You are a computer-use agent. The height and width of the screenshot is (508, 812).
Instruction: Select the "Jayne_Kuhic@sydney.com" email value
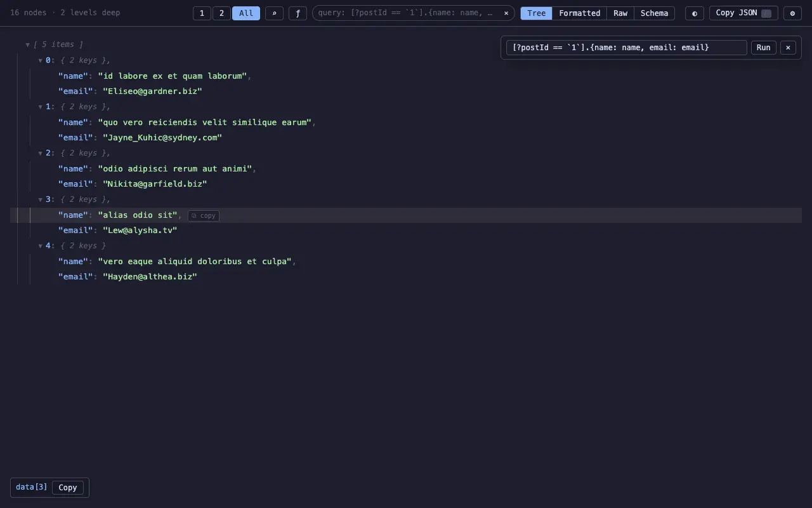[x=162, y=138]
